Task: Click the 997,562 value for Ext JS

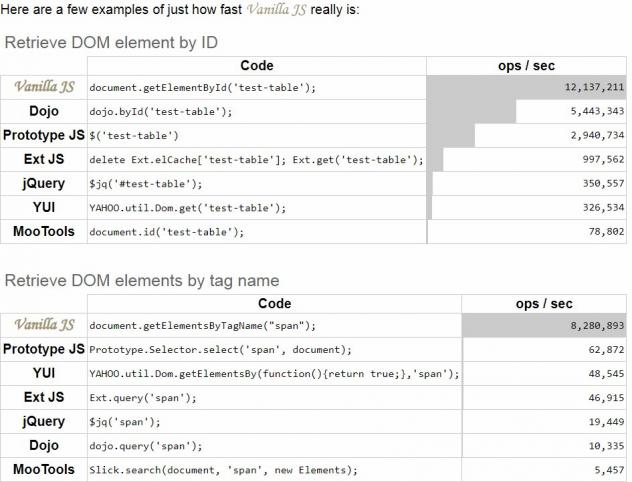Action: tap(595, 160)
